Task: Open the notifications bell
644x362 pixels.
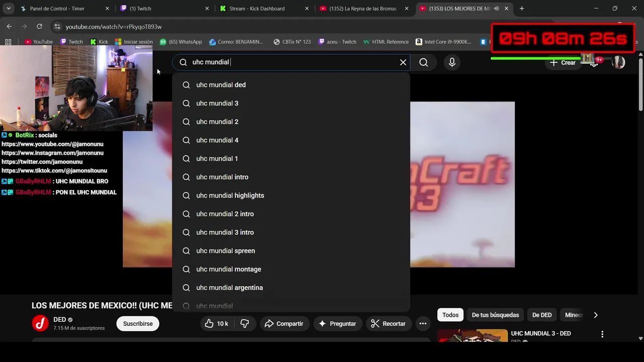Action: pos(594,62)
